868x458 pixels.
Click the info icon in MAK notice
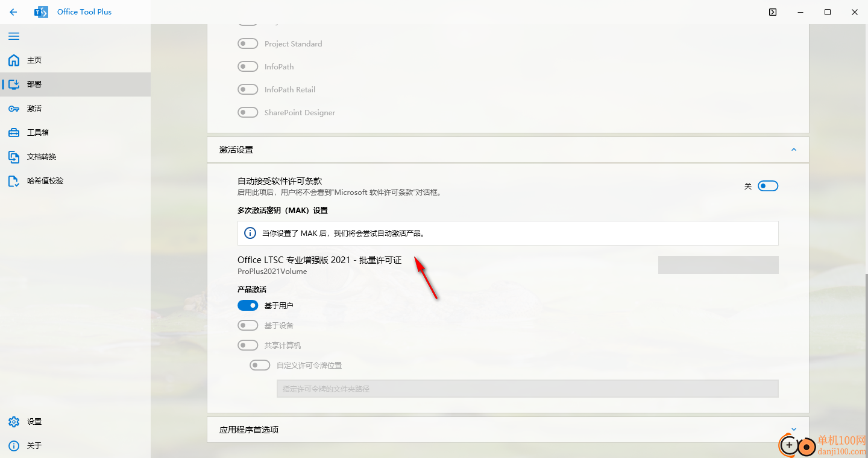(x=250, y=233)
